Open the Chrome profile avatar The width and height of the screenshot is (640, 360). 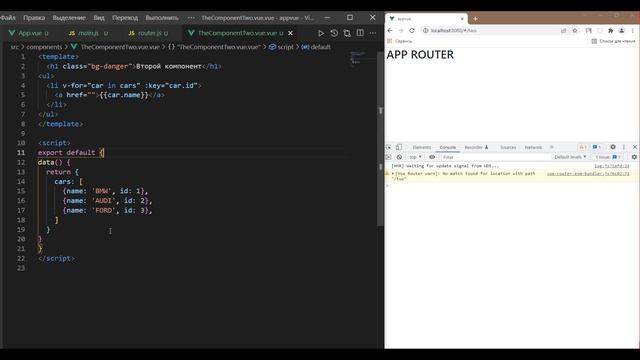point(622,31)
